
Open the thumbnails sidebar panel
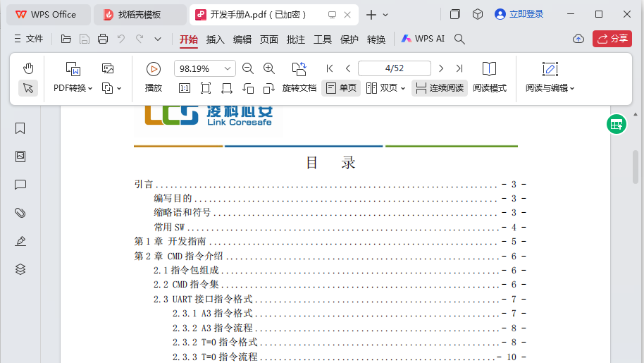[20, 156]
